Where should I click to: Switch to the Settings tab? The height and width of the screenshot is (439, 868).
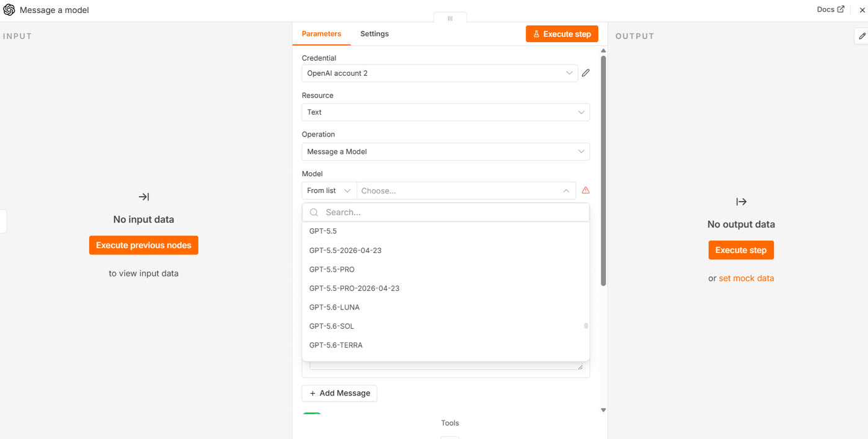[x=374, y=33]
